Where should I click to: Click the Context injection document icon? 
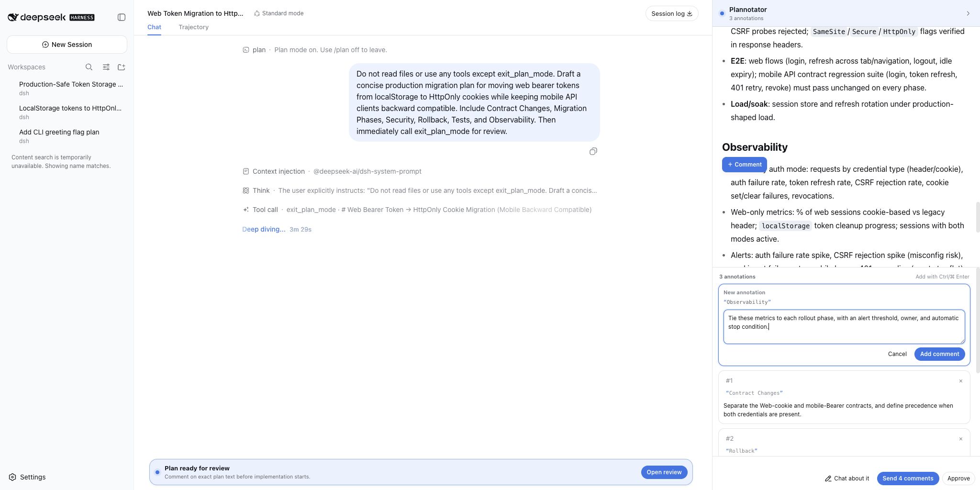click(246, 171)
